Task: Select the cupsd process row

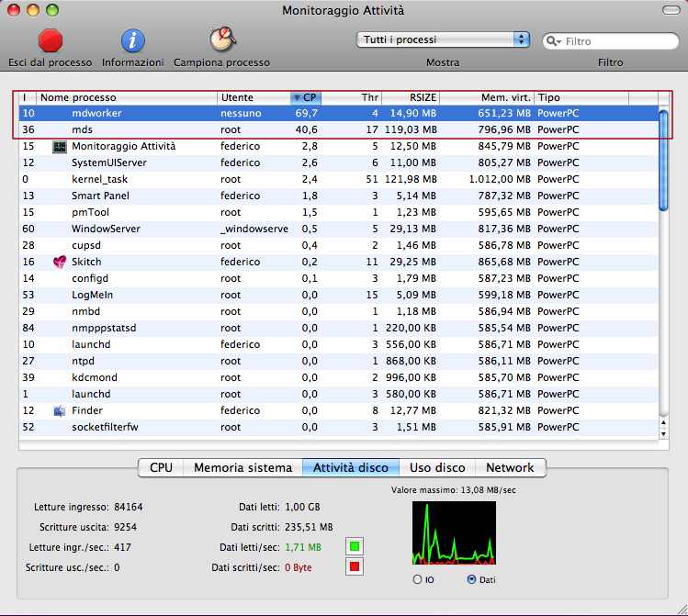Action: point(339,245)
